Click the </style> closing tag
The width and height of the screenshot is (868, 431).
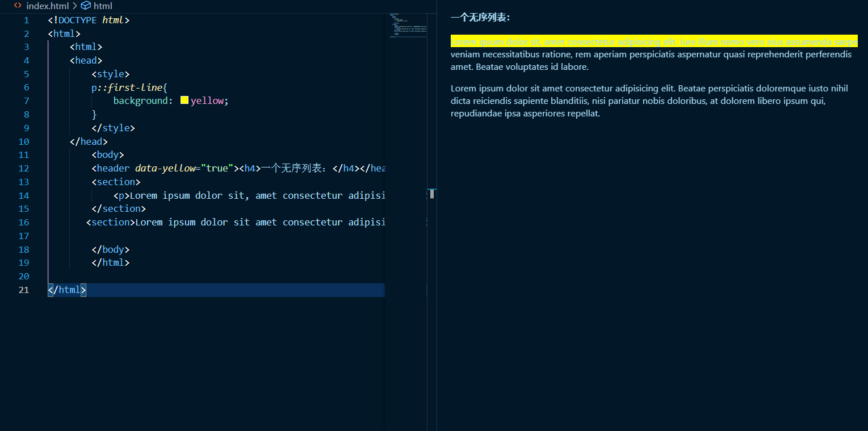[x=114, y=128]
